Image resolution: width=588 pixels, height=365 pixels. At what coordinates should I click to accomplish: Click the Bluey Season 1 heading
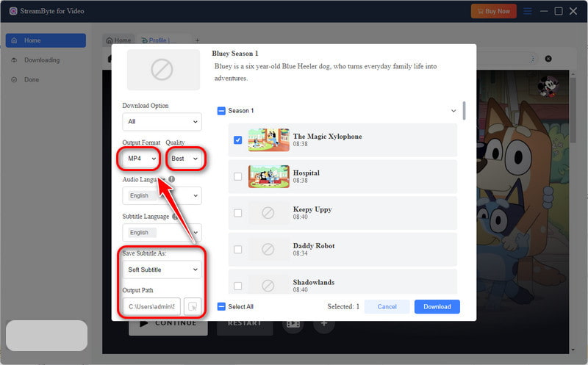pos(235,54)
